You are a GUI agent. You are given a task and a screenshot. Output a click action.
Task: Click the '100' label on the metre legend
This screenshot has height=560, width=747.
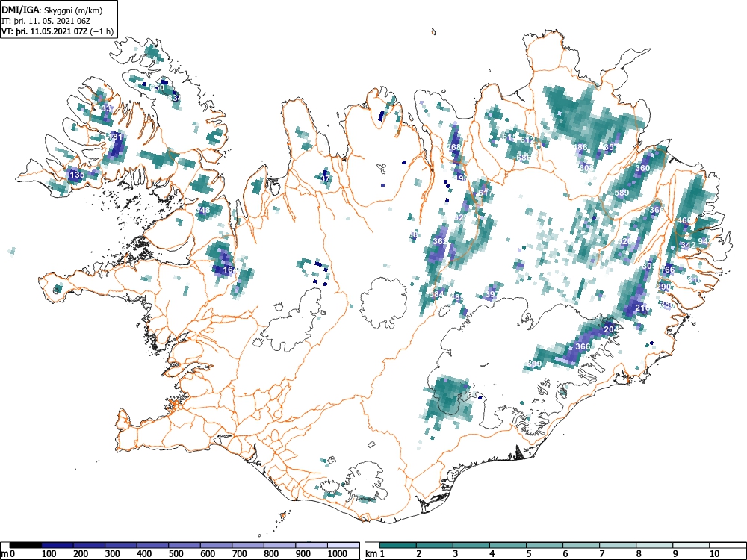pyautogui.click(x=49, y=554)
